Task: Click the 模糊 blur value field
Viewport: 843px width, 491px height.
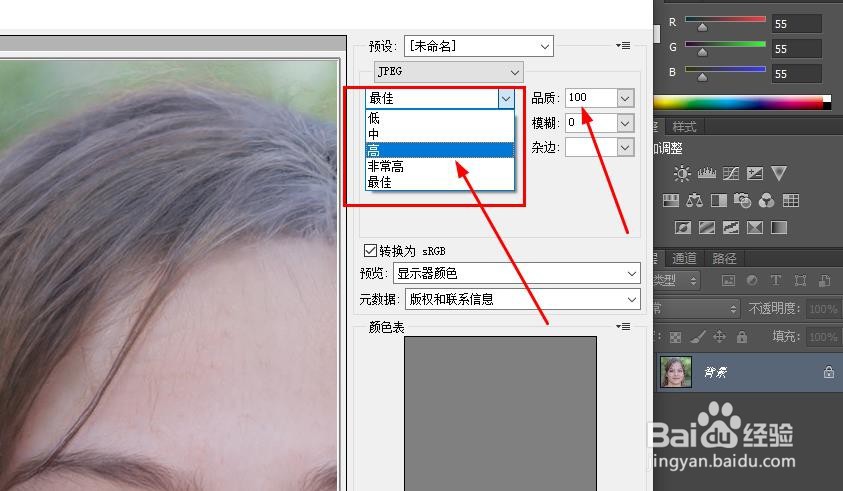Action: coord(591,123)
